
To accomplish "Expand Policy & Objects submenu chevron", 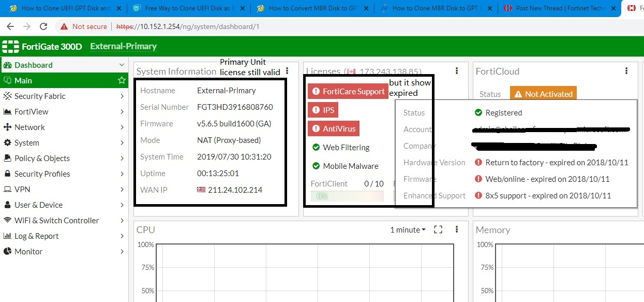I will point(122,158).
